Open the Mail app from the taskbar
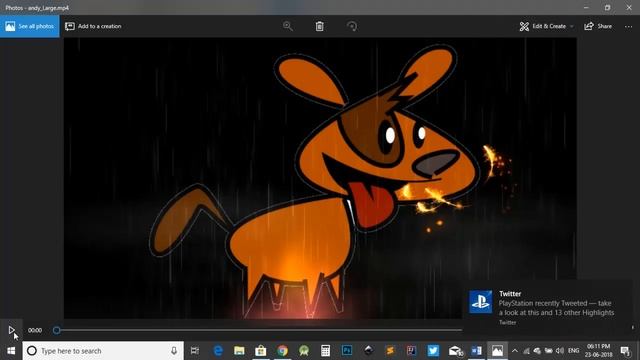640x360 pixels. coord(455,351)
